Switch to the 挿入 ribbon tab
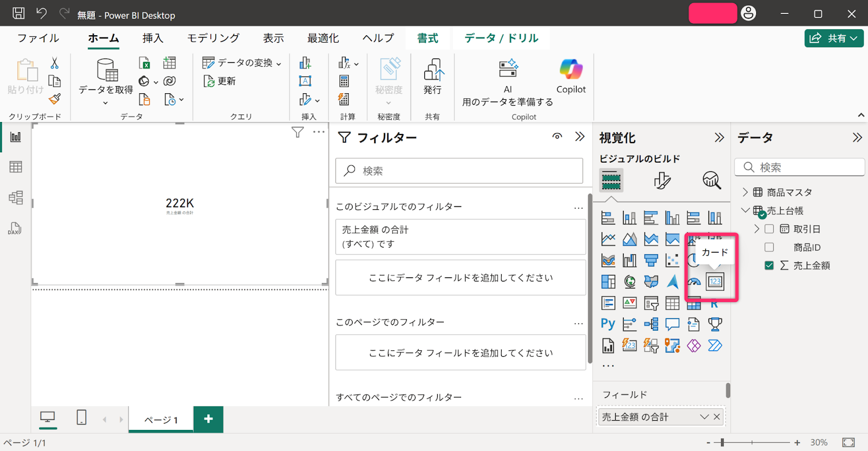 pos(153,38)
